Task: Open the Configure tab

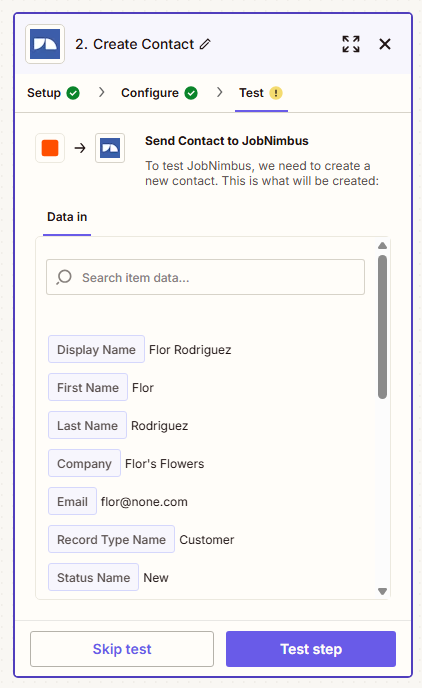Action: [x=159, y=93]
